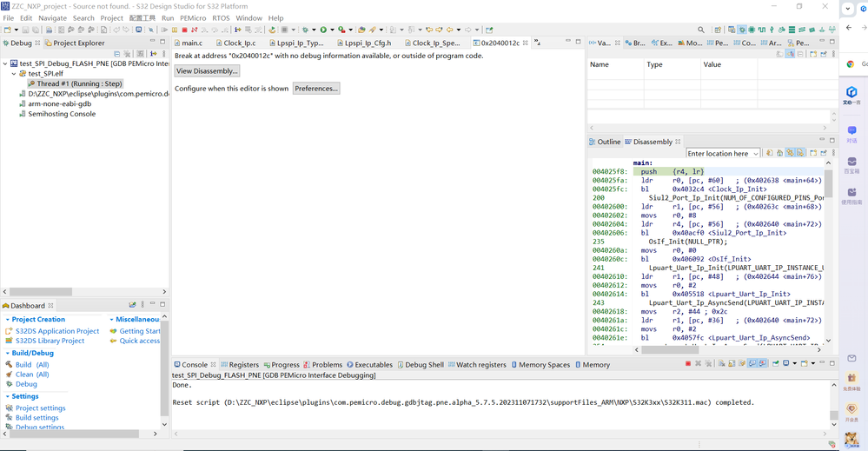Viewport: 868px width, 451px height.
Task: Open the Enter location here combo dropdown
Action: (756, 154)
